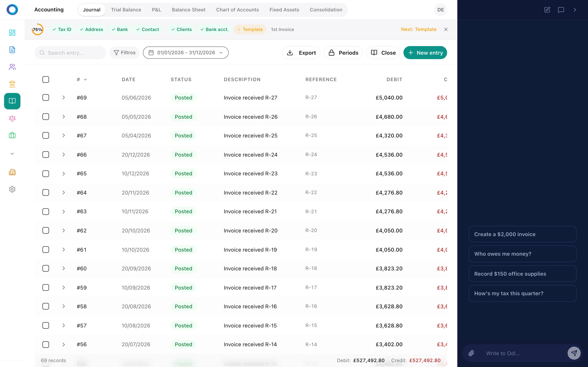Create a journal with the New entry button
This screenshot has height=367, width=588.
pos(425,52)
